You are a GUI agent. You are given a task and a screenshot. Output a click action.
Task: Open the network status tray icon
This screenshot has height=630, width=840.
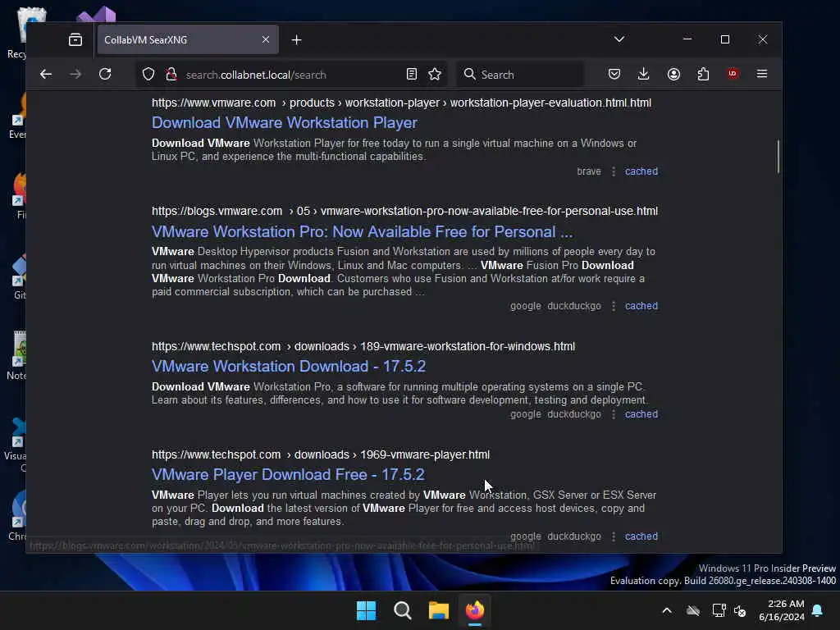pos(719,610)
